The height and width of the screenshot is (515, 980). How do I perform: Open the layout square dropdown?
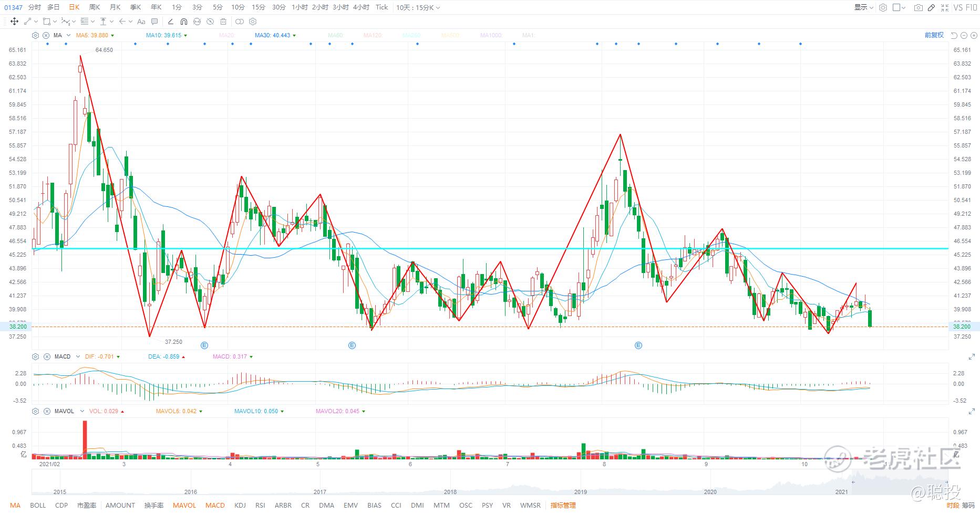click(x=900, y=7)
